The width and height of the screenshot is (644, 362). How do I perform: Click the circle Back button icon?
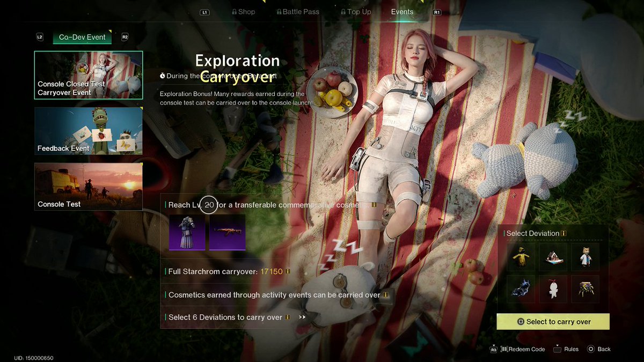point(591,349)
